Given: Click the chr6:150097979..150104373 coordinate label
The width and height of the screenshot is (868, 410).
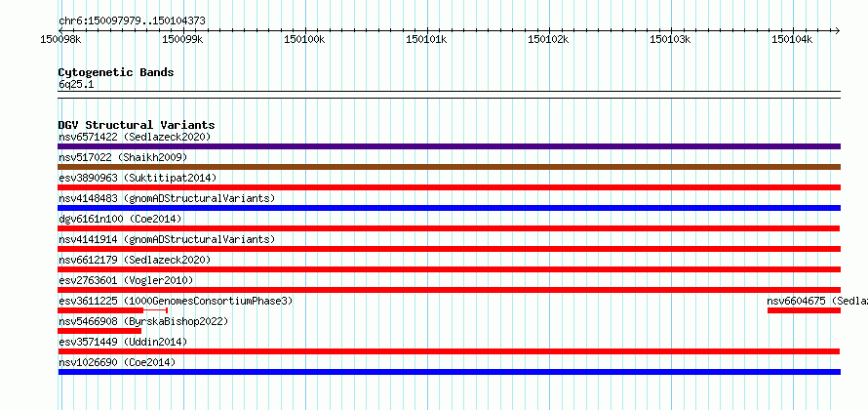Looking at the screenshot, I should pos(132,21).
